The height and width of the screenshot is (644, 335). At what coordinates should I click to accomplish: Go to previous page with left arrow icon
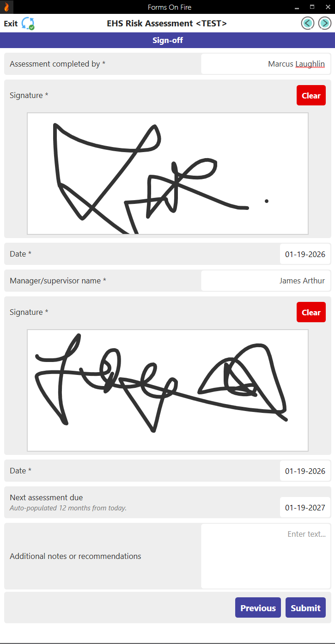[x=308, y=23]
